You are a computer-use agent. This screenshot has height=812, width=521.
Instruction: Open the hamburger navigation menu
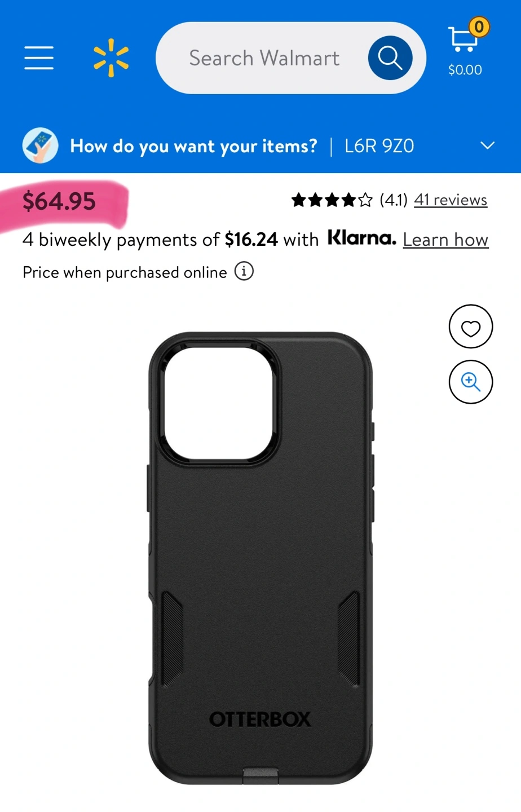[39, 58]
